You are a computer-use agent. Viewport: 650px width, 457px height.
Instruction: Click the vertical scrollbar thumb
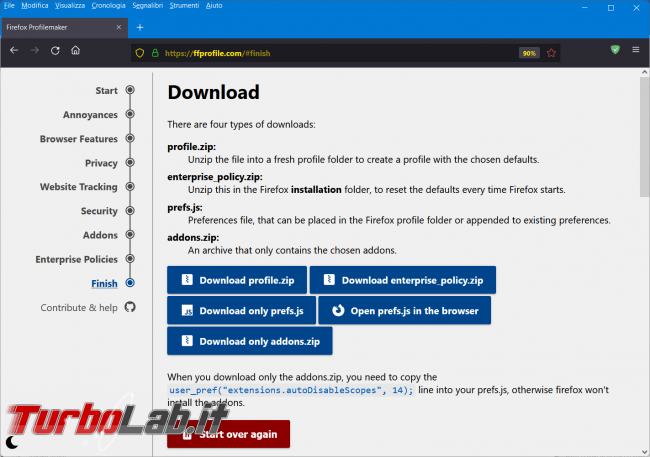coord(644,139)
